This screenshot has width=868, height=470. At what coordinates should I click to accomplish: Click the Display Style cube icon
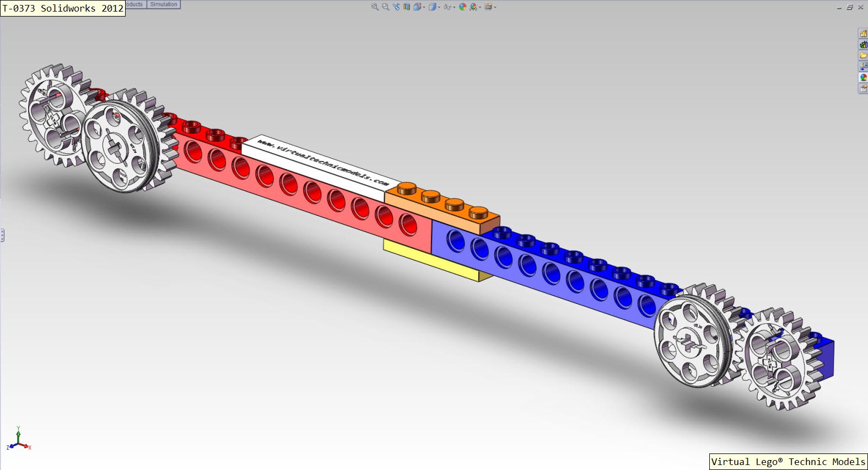point(433,7)
